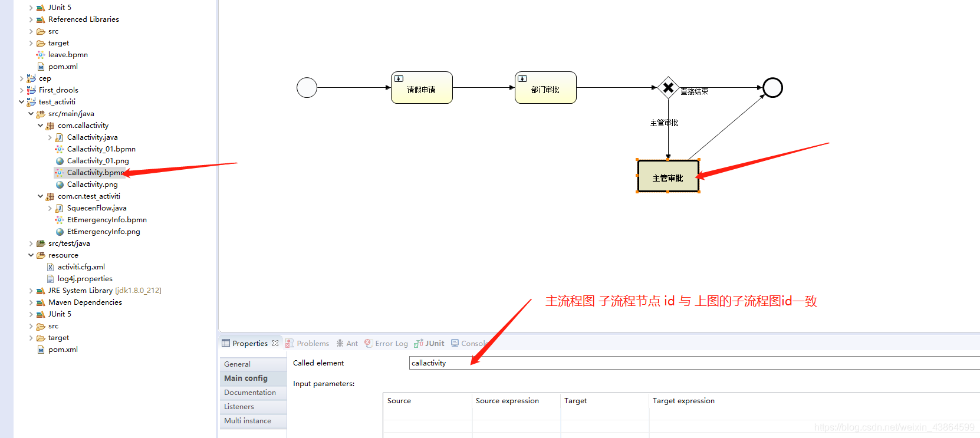The height and width of the screenshot is (438, 980).
Task: Select the start event circle
Action: point(307,88)
